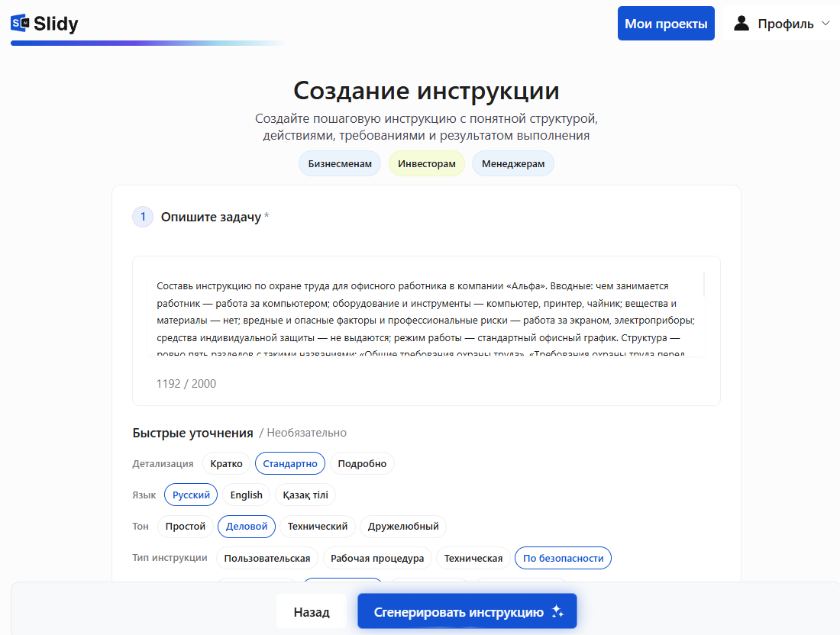The height and width of the screenshot is (635, 840).
Task: Pick the Технический tone
Action: tap(317, 527)
